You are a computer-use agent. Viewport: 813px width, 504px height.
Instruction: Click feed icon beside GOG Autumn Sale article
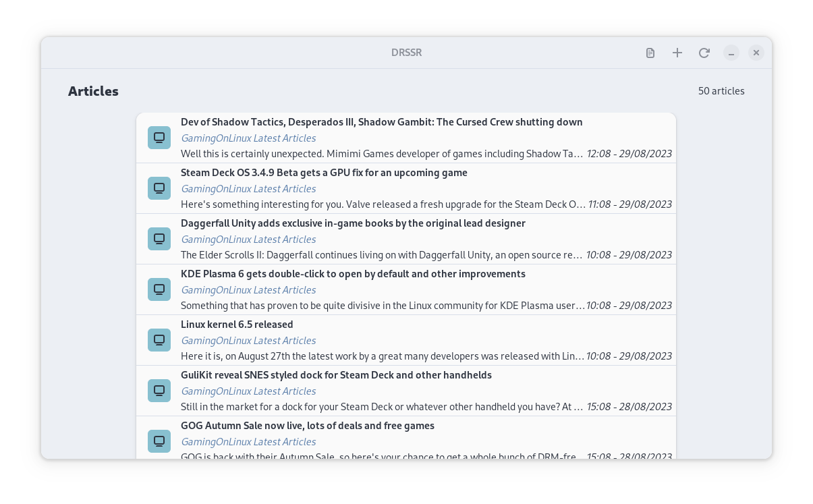[x=159, y=441]
